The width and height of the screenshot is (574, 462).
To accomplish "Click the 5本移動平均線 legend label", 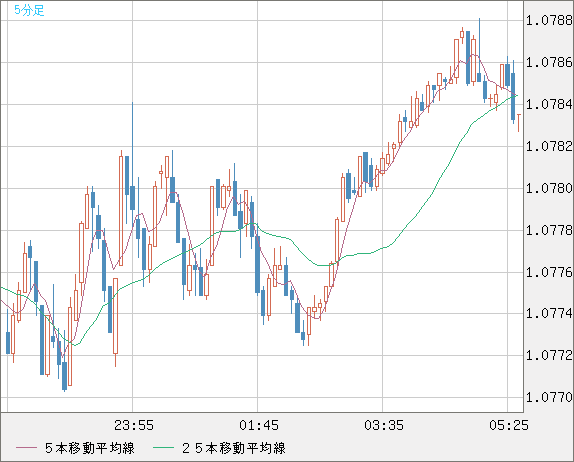I will pyautogui.click(x=90, y=448).
